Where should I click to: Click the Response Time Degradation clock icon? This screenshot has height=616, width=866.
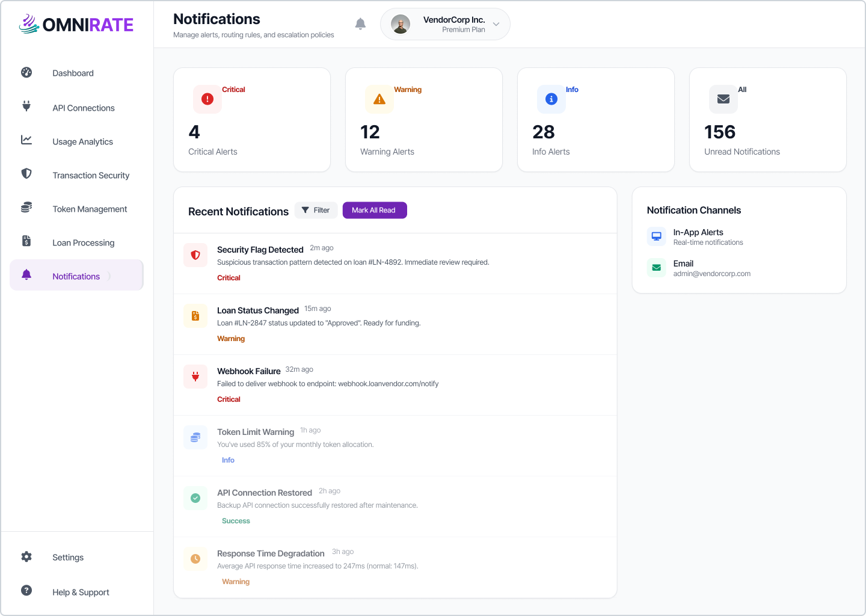click(x=195, y=559)
